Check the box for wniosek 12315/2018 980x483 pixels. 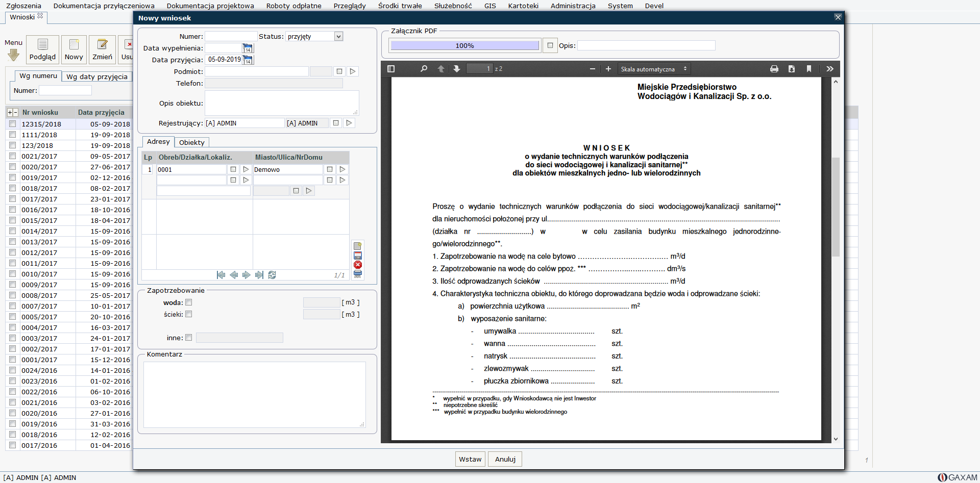click(x=12, y=124)
